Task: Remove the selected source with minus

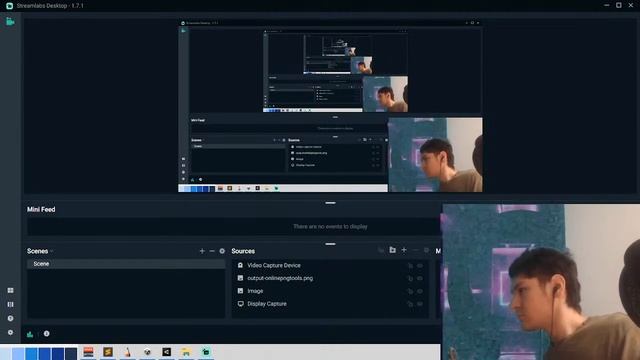Action: (415, 250)
